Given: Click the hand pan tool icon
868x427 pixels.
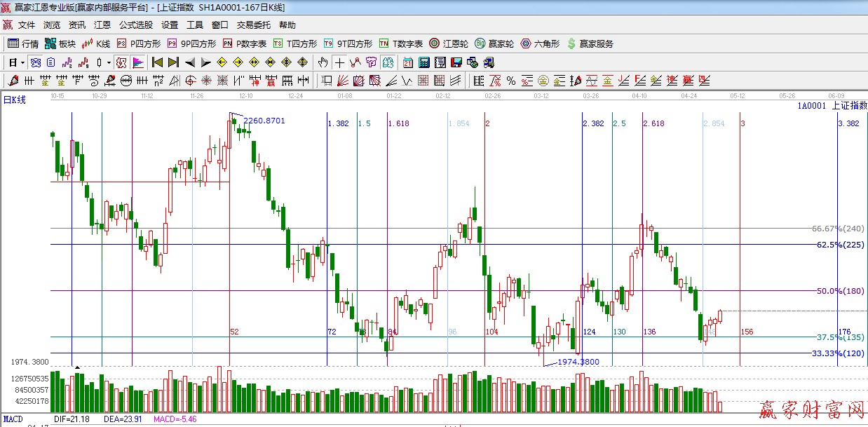Looking at the screenshot, I should click(x=323, y=62).
